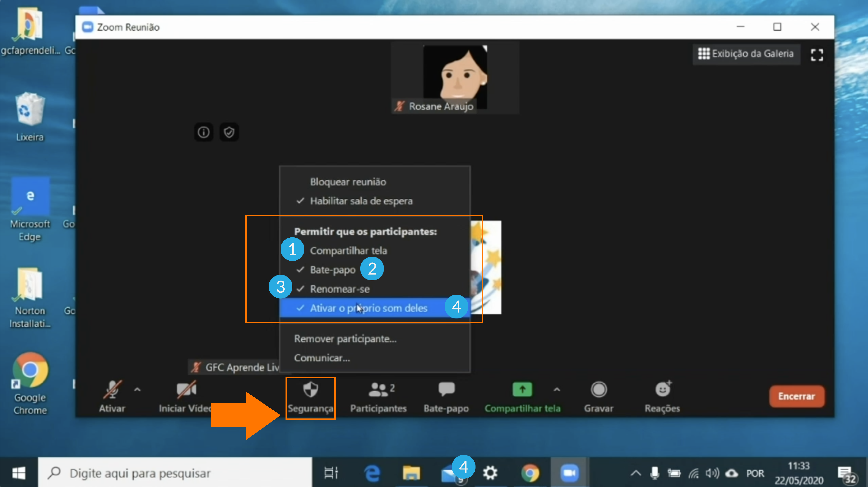Minimize the Zoom Reunião window

(x=740, y=27)
